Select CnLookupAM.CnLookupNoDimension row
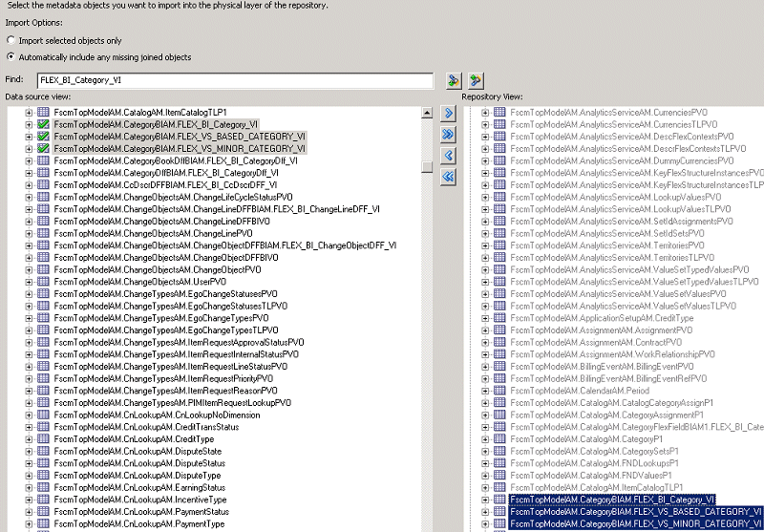764x532 pixels. point(157,415)
